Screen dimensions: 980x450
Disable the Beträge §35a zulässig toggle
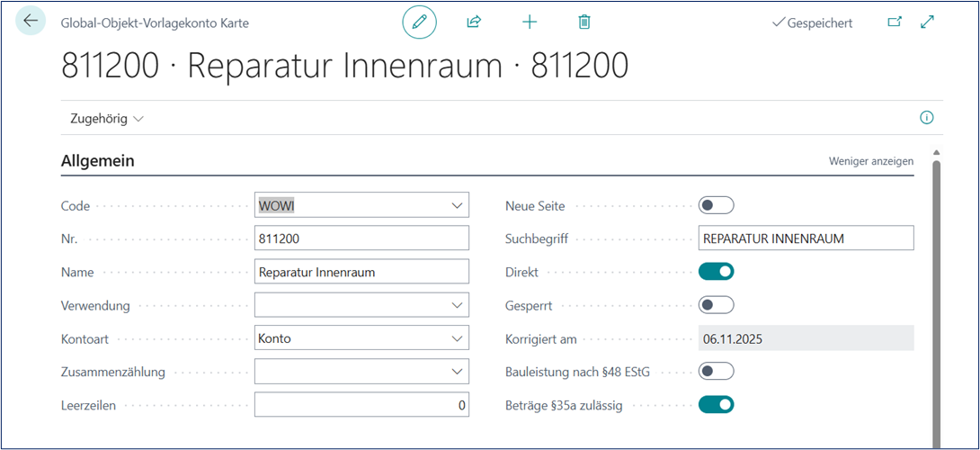(x=716, y=405)
